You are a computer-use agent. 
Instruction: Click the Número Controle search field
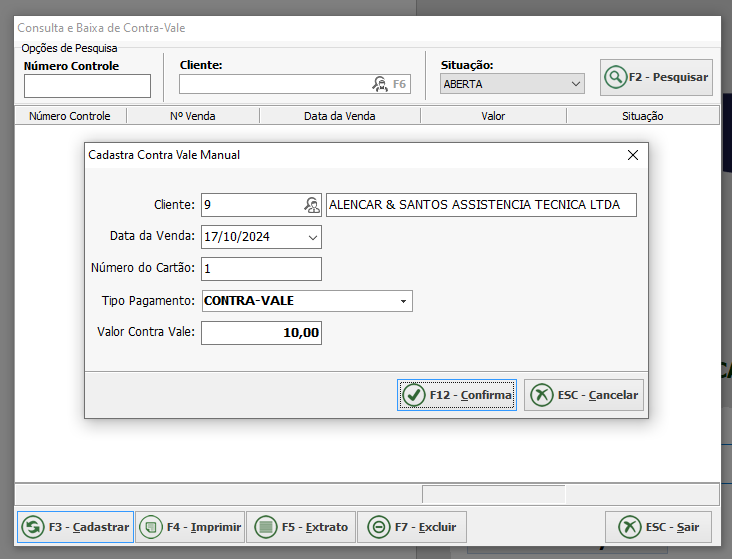click(87, 86)
